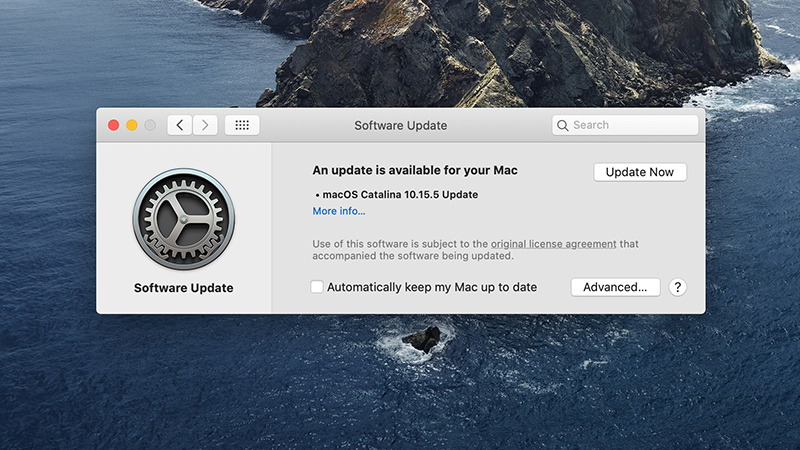Click the magnifier icon in search field

point(562,126)
